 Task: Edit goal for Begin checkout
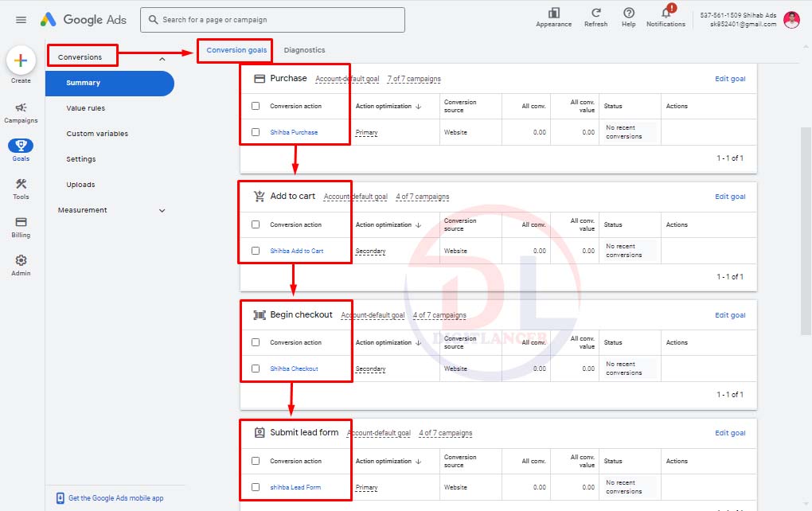coord(730,314)
